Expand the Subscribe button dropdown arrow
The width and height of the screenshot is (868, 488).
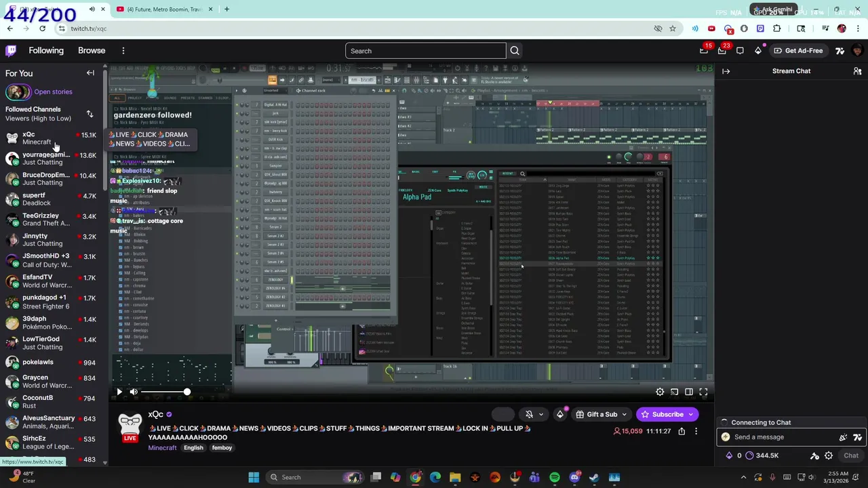click(x=691, y=414)
